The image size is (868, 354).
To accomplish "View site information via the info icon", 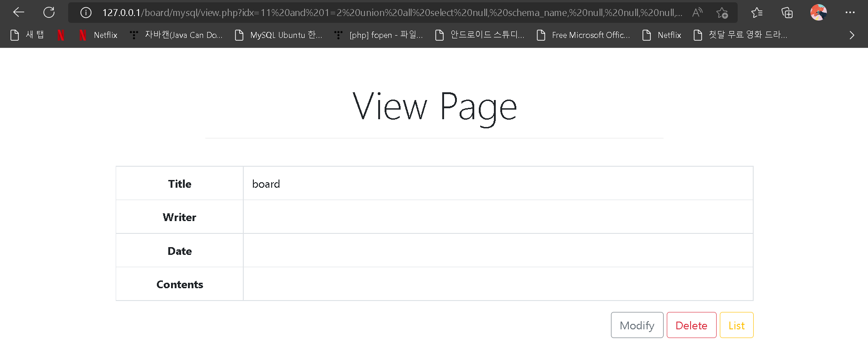I will pyautogui.click(x=86, y=12).
